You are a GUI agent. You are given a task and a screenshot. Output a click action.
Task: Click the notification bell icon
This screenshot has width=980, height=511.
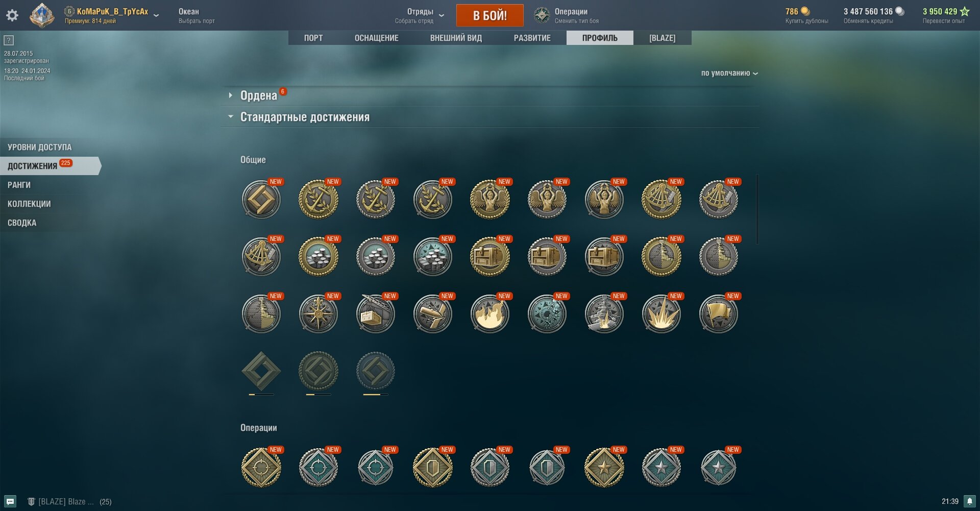pyautogui.click(x=970, y=501)
